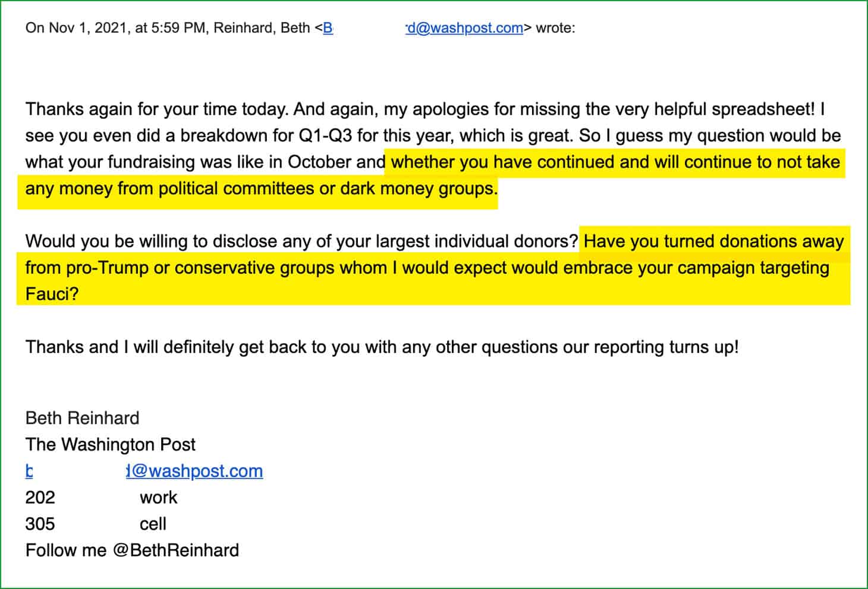This screenshot has height=589, width=868.
Task: Click the underlined "B" link fragment in header
Action: 328,28
